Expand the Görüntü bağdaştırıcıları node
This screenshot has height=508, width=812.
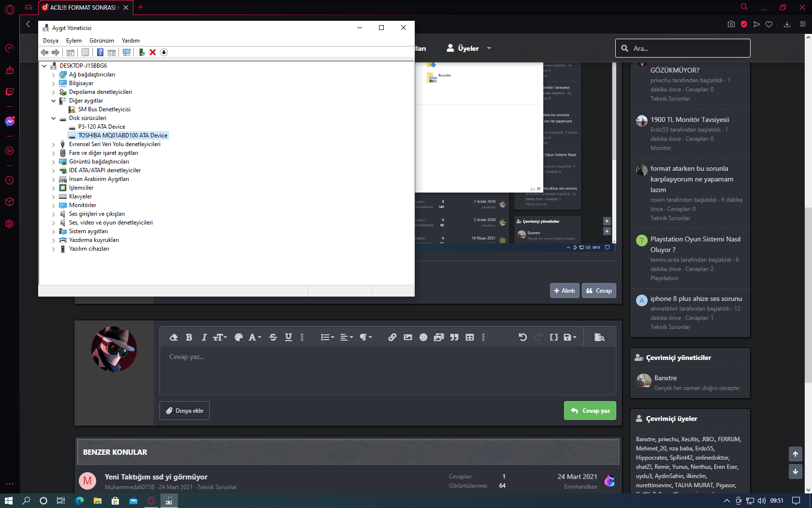tap(54, 162)
